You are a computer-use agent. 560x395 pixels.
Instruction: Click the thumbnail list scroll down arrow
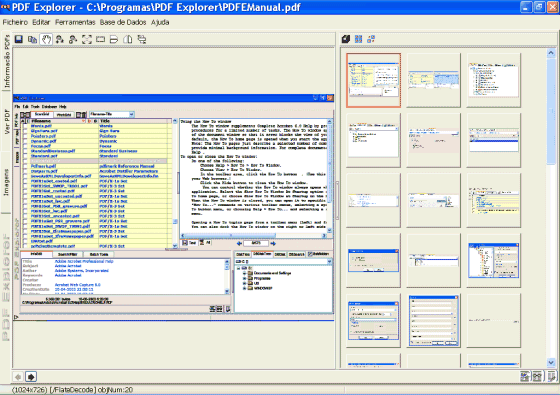click(551, 362)
